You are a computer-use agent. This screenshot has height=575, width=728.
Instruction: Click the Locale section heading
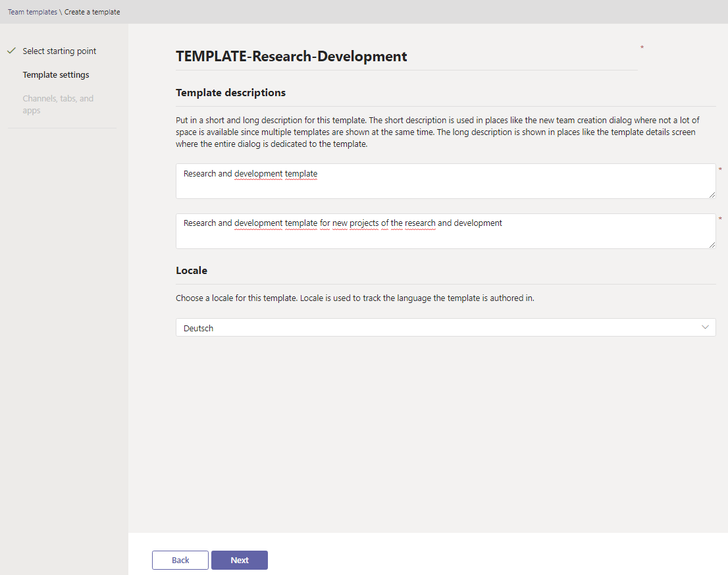tap(192, 271)
